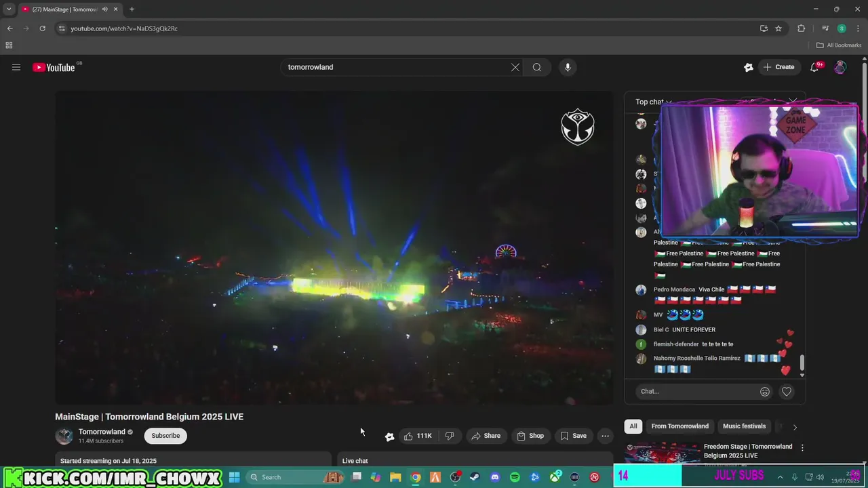This screenshot has height=488, width=868.
Task: Send a heart reaction in chat
Action: [787, 391]
